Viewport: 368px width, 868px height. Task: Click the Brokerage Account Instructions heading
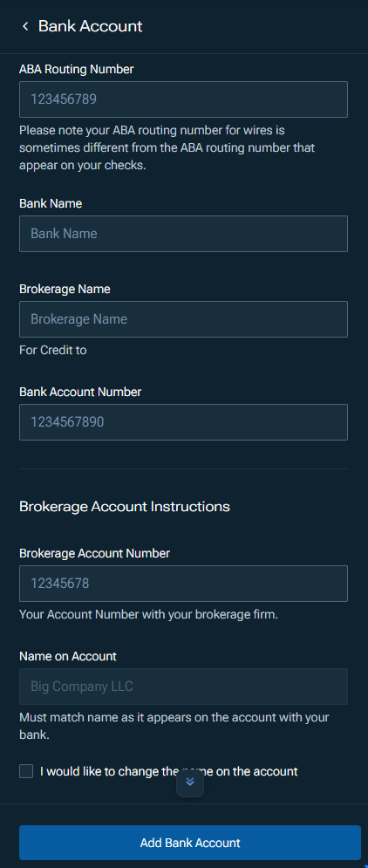click(x=125, y=507)
